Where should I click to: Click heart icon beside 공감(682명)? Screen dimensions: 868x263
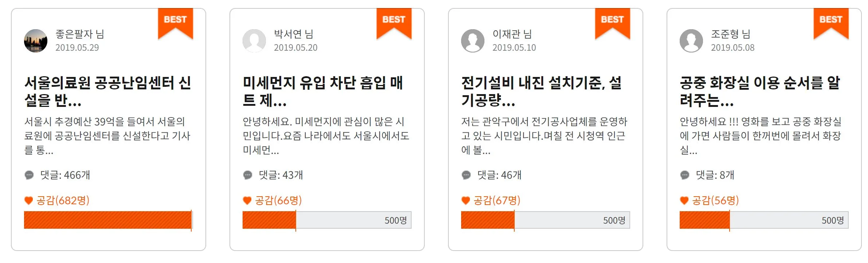[x=28, y=201]
